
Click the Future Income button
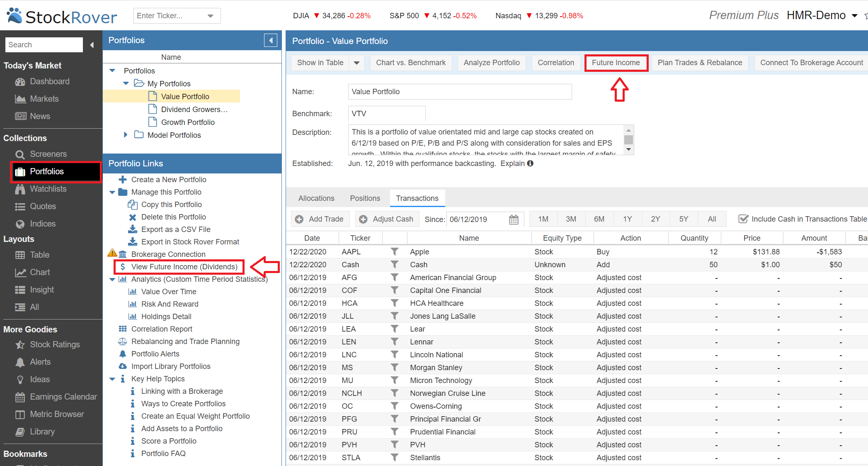point(616,63)
